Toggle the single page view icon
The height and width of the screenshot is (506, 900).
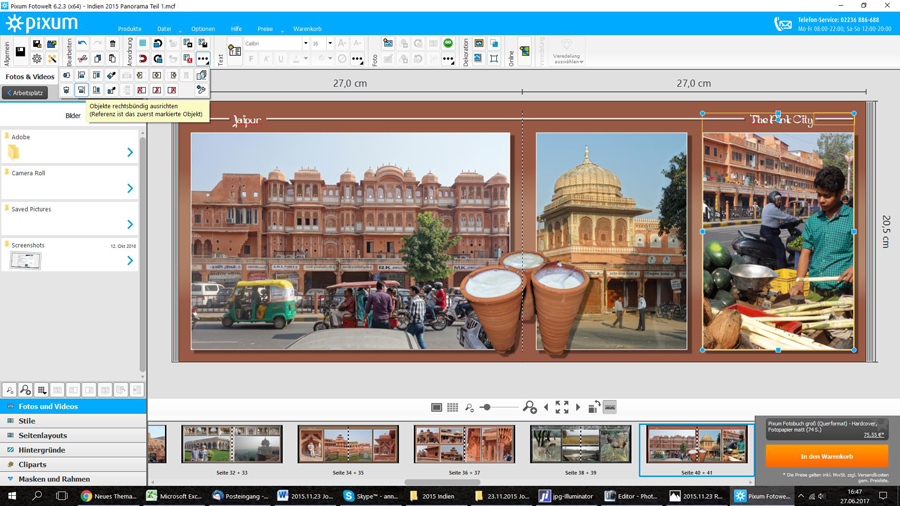tap(437, 408)
